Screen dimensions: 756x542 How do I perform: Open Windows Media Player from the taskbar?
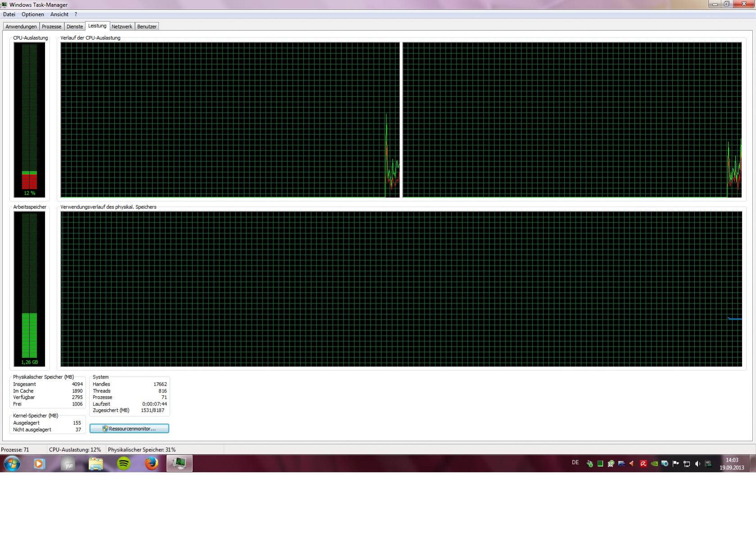(x=39, y=463)
